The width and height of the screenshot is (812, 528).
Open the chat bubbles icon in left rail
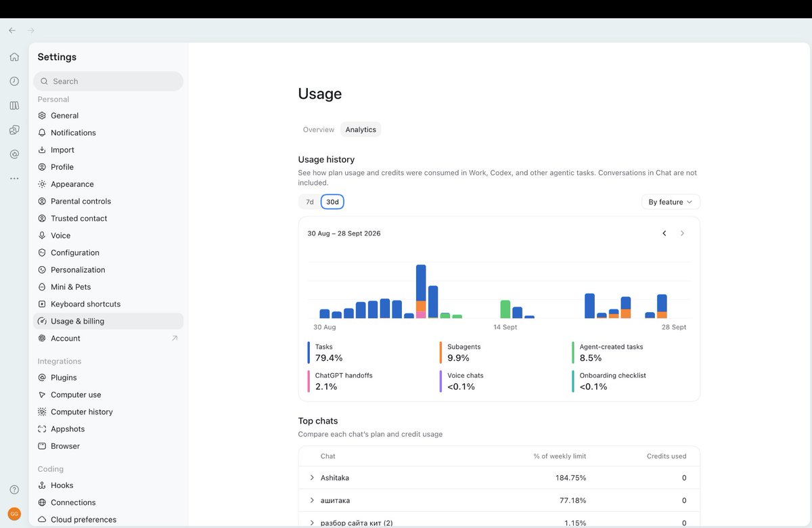point(14,130)
